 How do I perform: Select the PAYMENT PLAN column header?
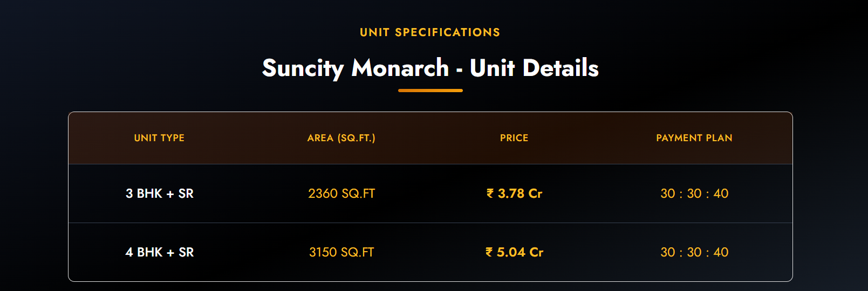[694, 138]
